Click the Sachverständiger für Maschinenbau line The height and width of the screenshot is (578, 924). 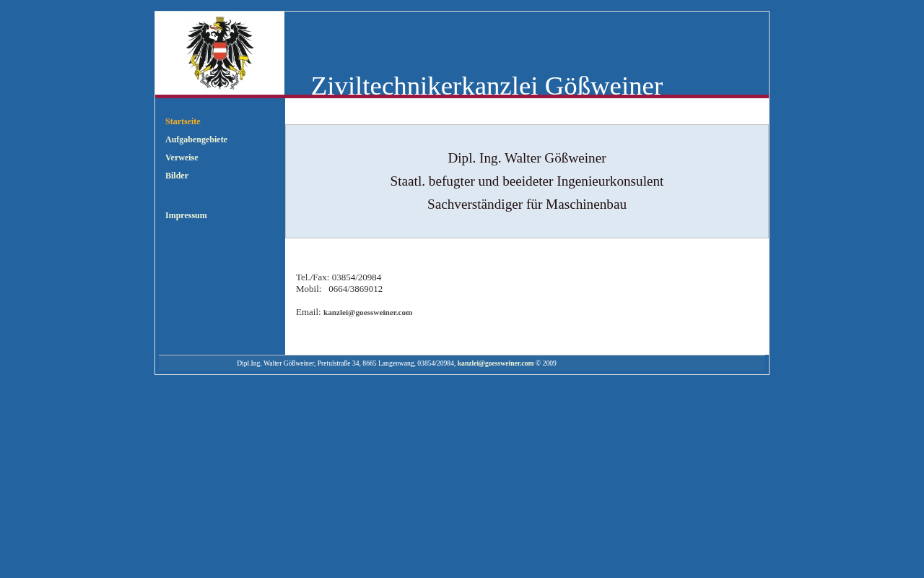click(x=527, y=204)
